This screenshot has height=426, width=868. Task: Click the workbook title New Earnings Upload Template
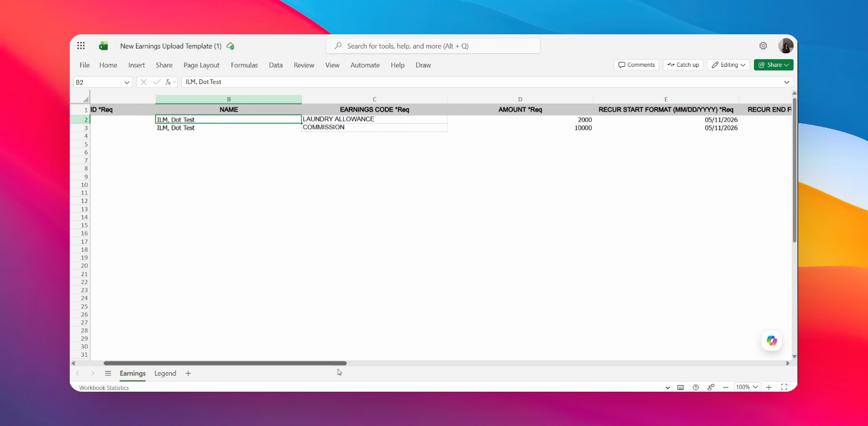point(171,46)
